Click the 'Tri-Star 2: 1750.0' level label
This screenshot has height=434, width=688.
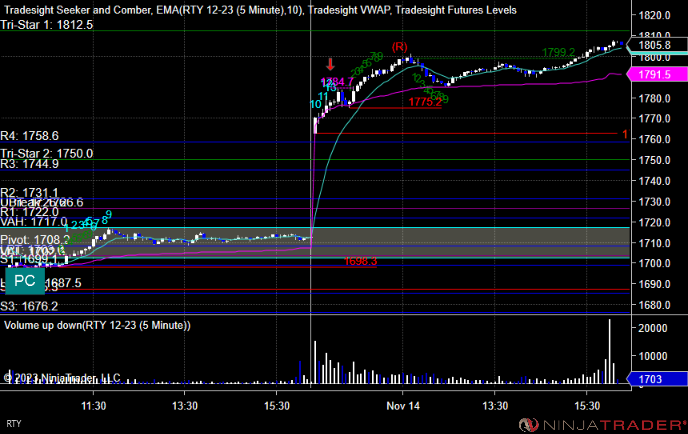(47, 154)
